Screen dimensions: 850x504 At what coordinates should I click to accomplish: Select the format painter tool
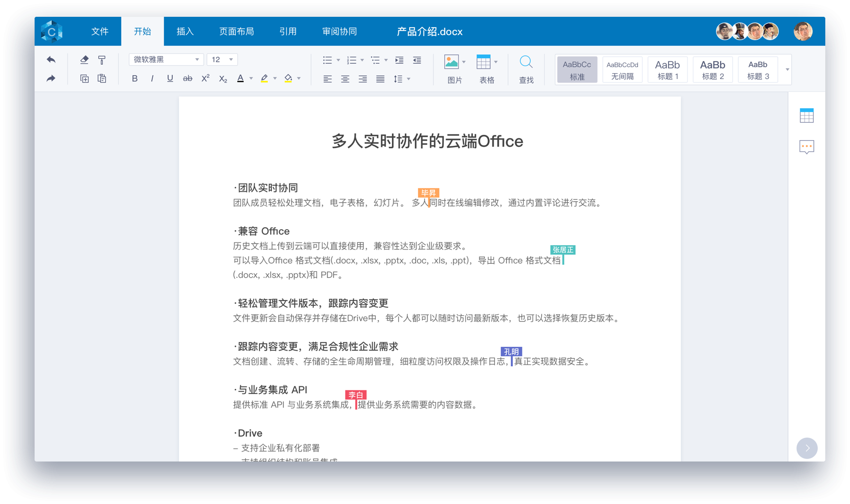(x=102, y=60)
